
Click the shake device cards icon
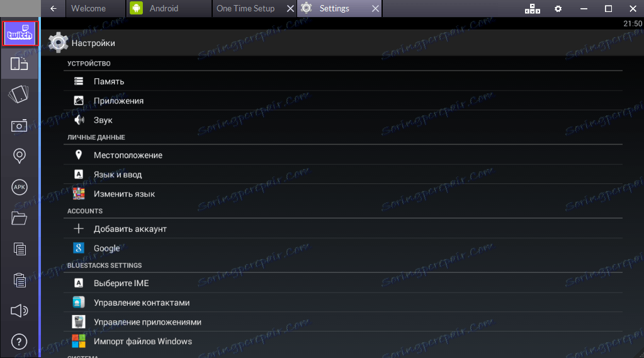(19, 94)
